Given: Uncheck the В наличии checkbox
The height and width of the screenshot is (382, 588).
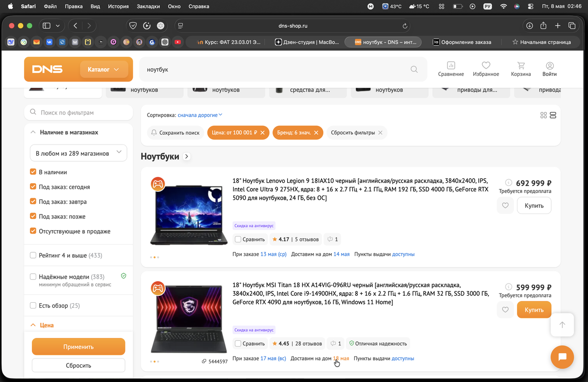Looking at the screenshot, I should [33, 172].
